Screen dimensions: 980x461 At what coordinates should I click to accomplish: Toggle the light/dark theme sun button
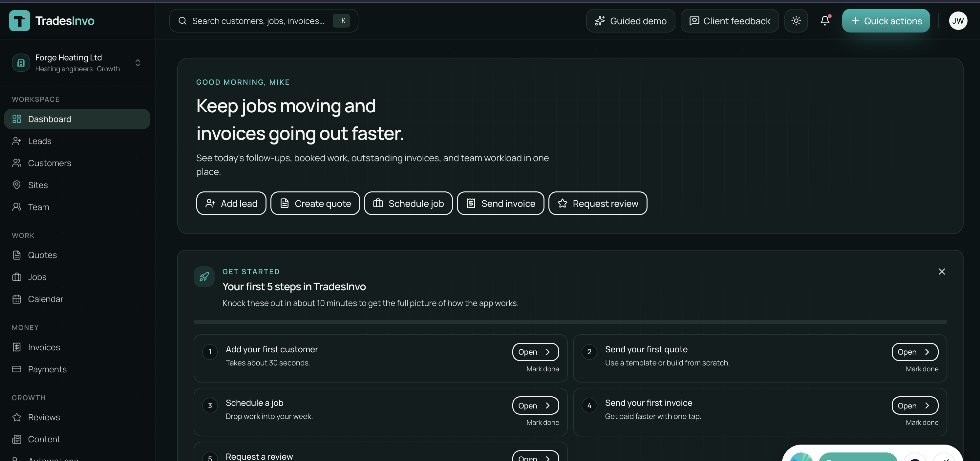[x=796, y=21]
